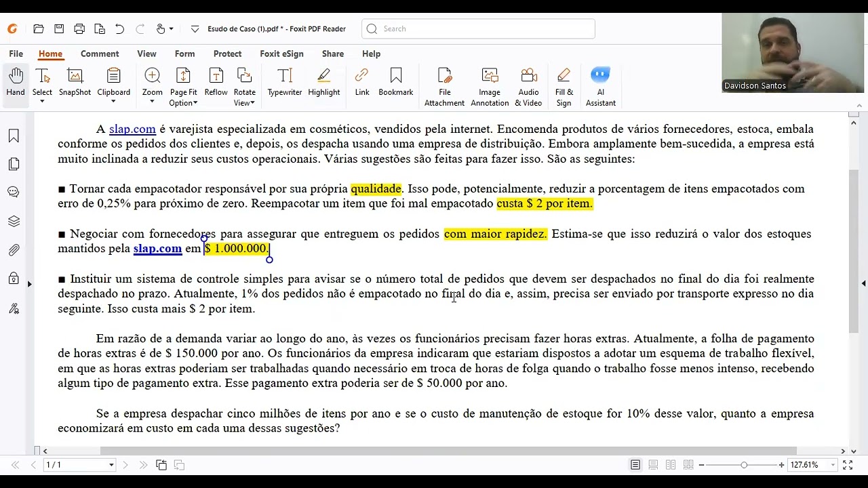The width and height of the screenshot is (868, 488).
Task: Enable Reflow view
Action: tap(216, 83)
